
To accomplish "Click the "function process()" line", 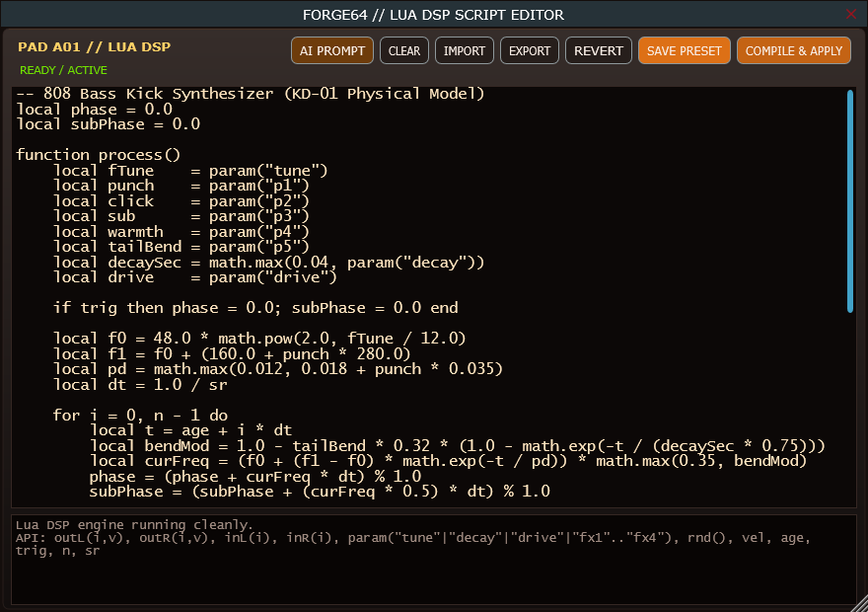I will [99, 155].
